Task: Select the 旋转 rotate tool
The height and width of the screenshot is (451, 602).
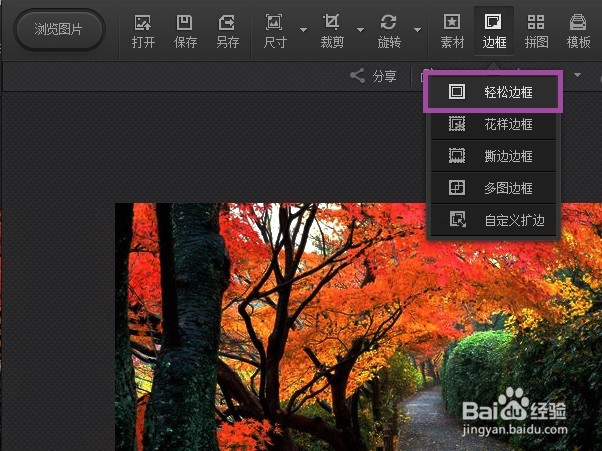Action: click(389, 31)
